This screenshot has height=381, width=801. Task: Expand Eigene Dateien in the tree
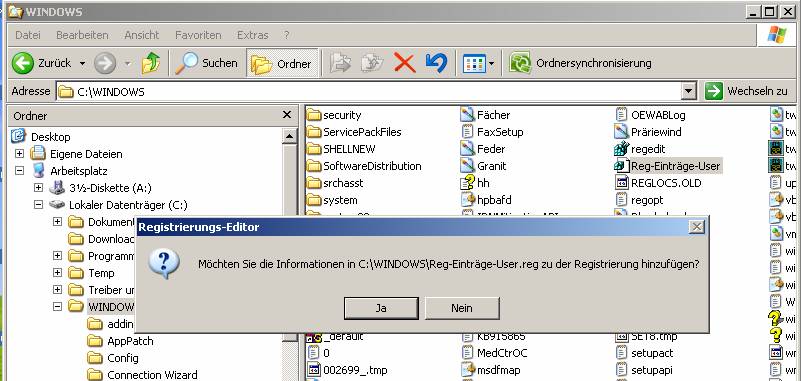tap(19, 154)
